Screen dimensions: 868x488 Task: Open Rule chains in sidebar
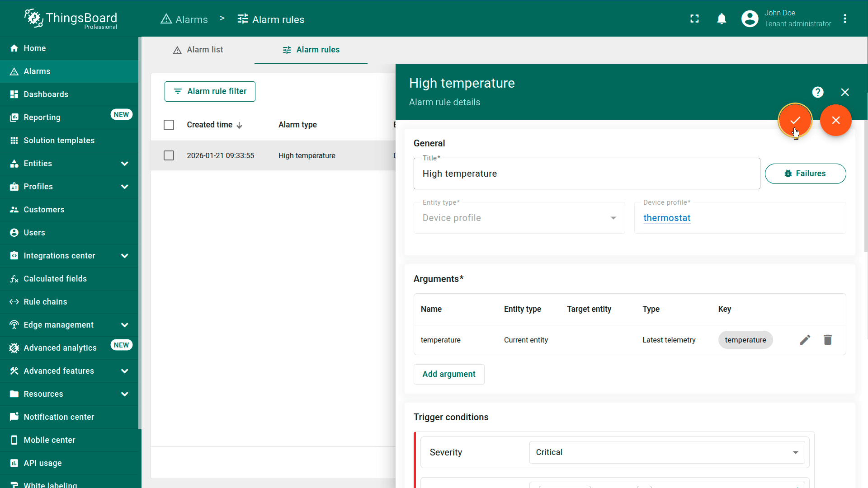coord(45,302)
